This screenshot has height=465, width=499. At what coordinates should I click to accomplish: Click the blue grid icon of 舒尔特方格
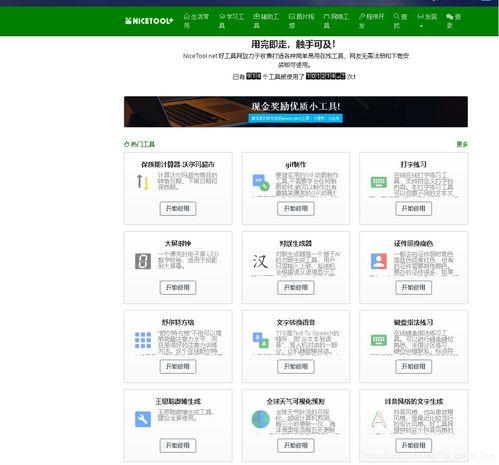tap(143, 340)
